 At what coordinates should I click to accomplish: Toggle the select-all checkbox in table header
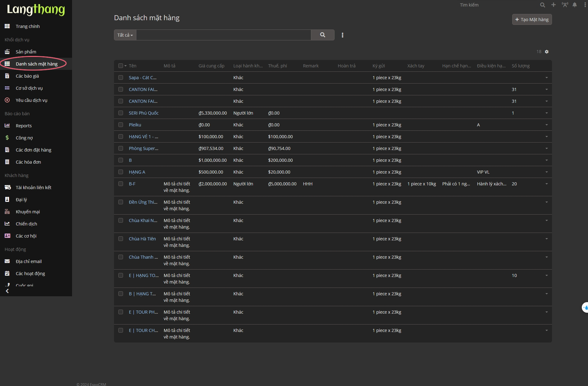click(x=121, y=66)
